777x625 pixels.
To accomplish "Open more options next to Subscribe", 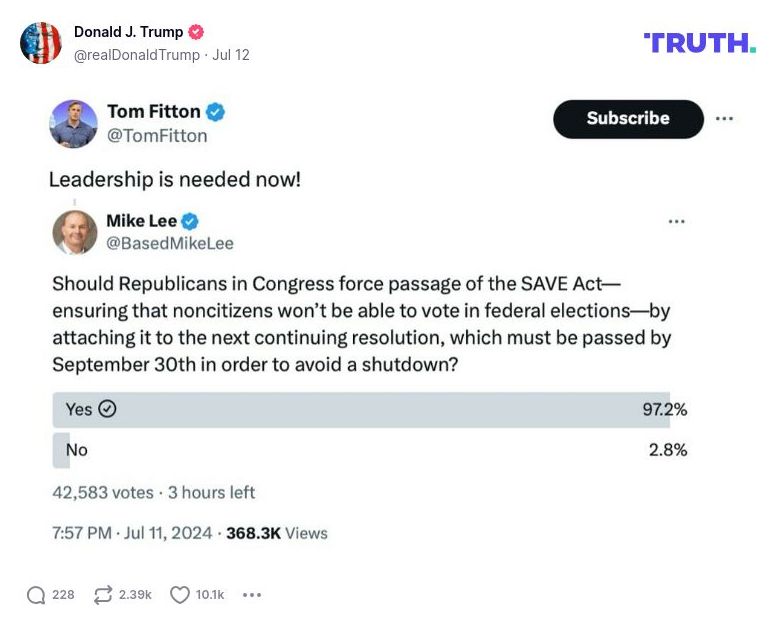I will click(724, 119).
